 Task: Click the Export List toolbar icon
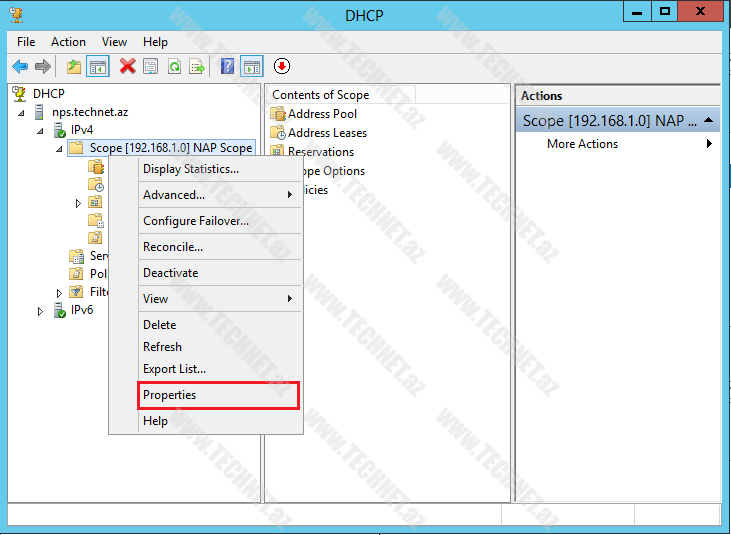(197, 67)
